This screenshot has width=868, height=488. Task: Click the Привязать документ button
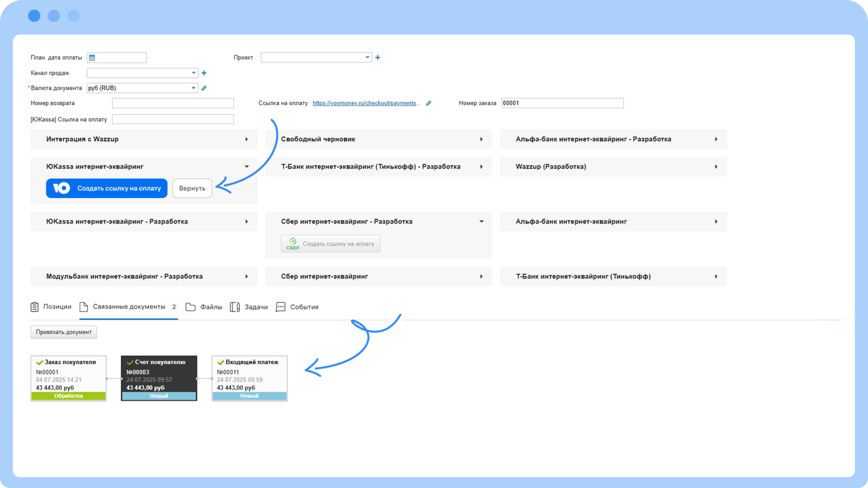[x=64, y=332]
